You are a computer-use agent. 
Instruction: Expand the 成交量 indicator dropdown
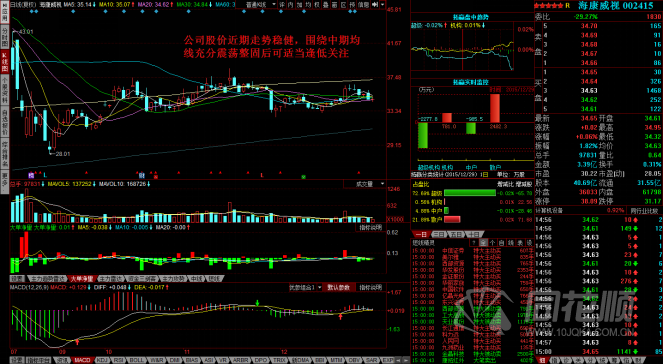coord(365,184)
